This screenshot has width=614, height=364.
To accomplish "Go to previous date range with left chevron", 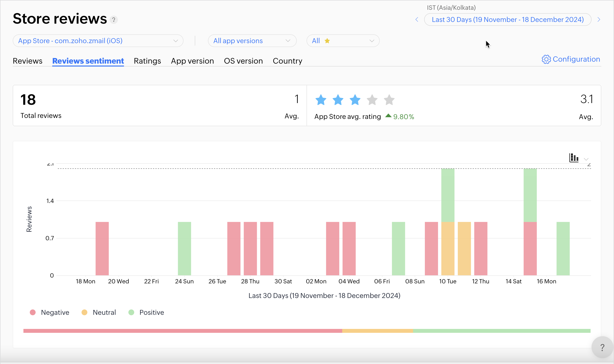I will pos(417,20).
